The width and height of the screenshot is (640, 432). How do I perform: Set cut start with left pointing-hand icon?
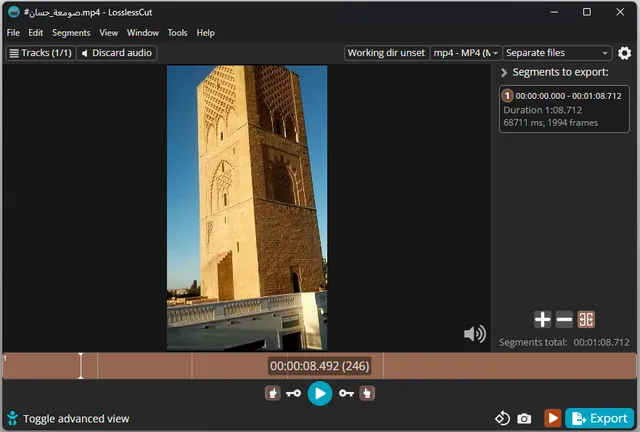272,394
